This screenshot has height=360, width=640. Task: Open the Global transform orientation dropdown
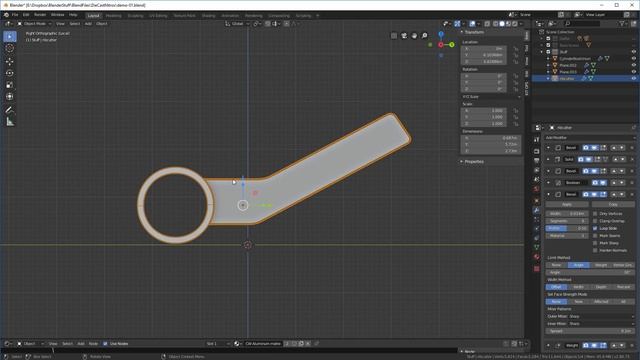coord(237,24)
